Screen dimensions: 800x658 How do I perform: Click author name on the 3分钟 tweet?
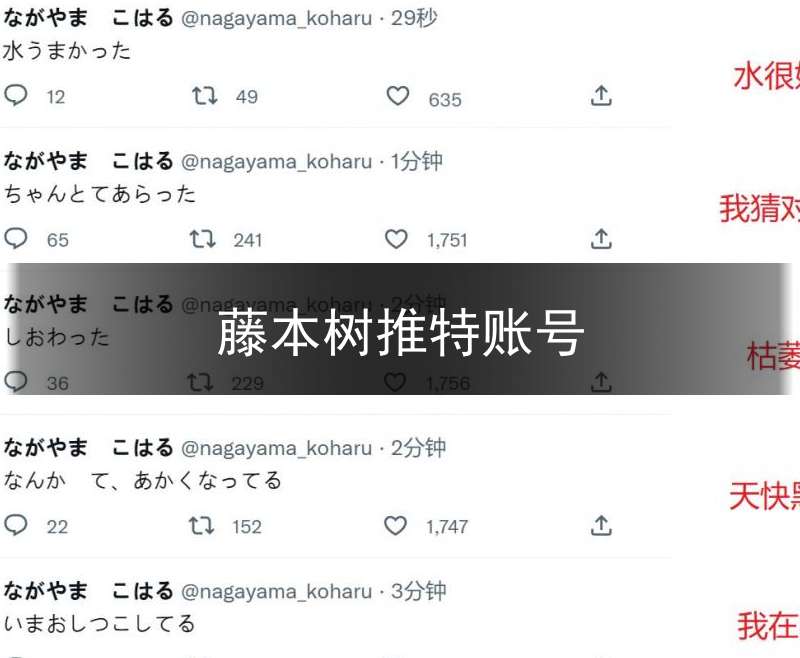tap(88, 591)
